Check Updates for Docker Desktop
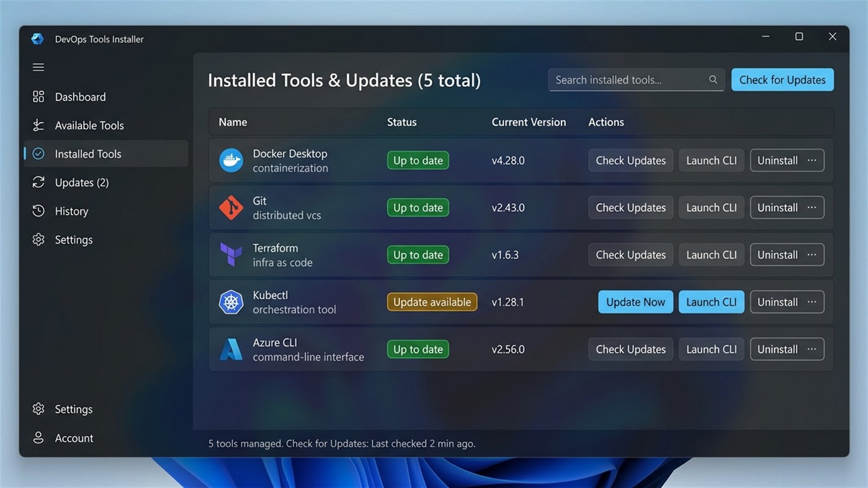 coord(630,161)
